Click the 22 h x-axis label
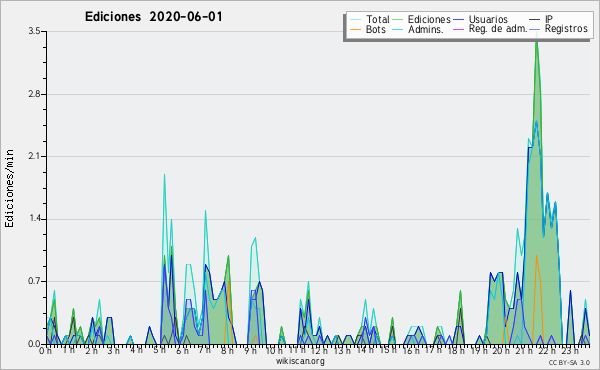Screen dimensions: 600x370 tap(546, 351)
